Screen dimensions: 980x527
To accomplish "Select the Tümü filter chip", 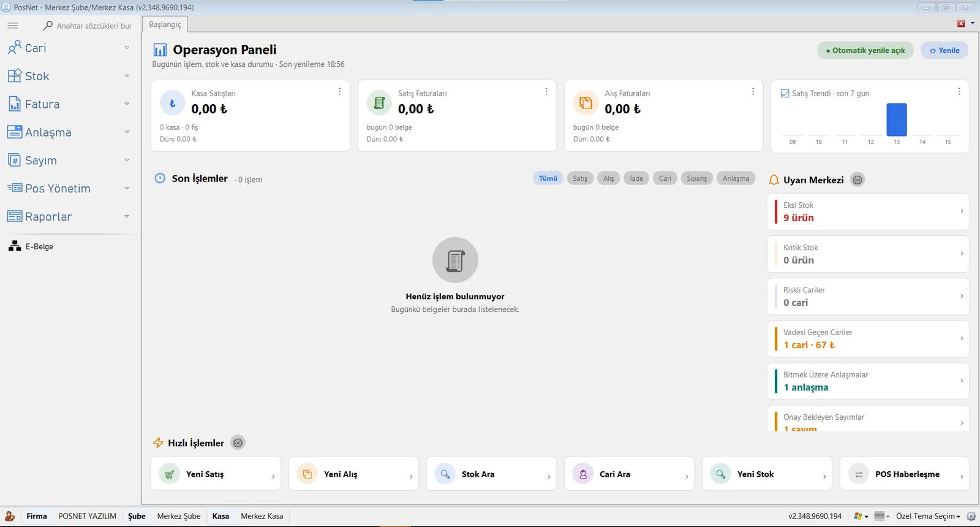I will (548, 178).
